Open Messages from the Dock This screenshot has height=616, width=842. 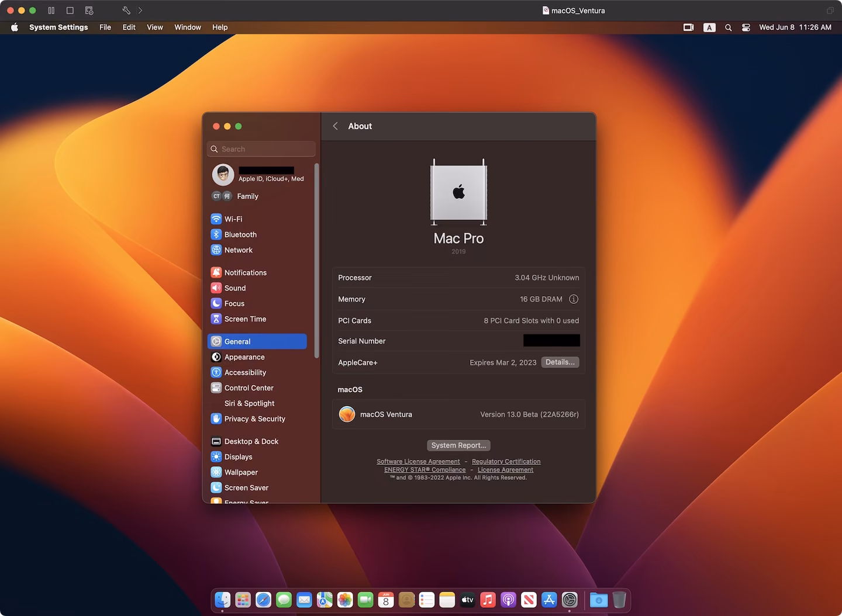[284, 600]
